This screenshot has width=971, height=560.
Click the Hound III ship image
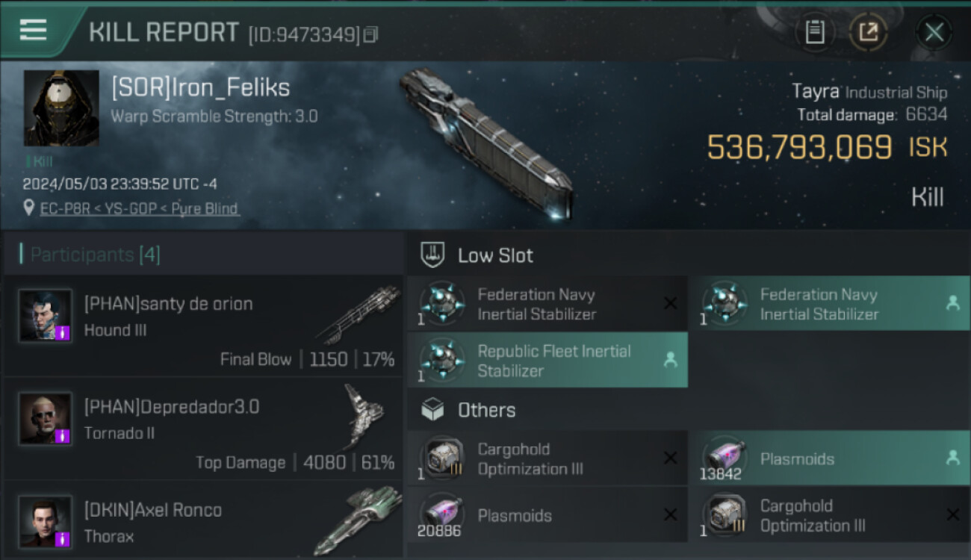click(357, 315)
